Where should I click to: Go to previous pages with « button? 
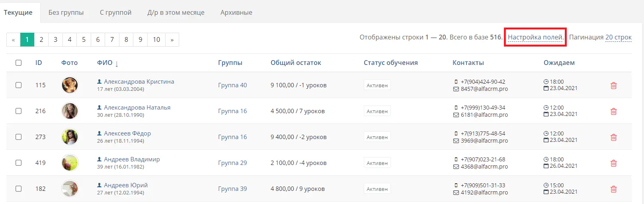tap(13, 39)
